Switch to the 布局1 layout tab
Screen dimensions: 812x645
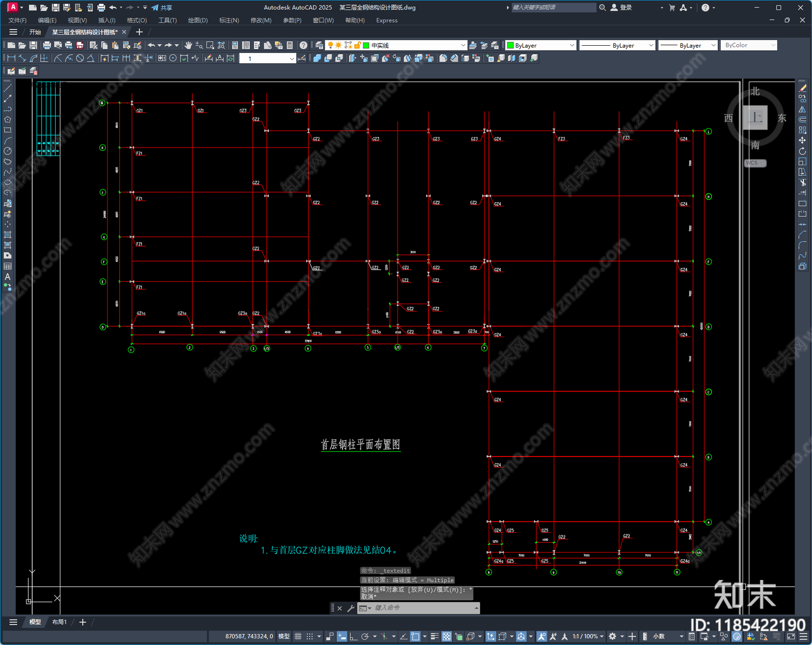[59, 622]
